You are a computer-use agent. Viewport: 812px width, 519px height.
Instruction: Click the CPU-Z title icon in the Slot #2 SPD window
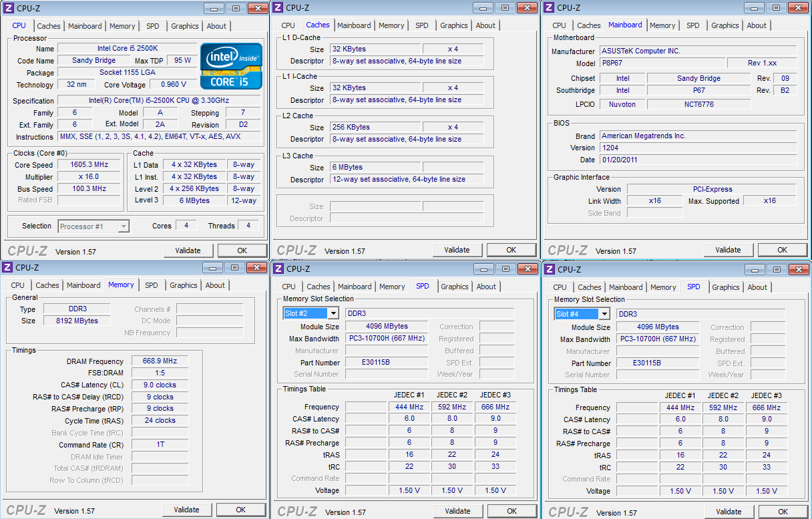279,269
